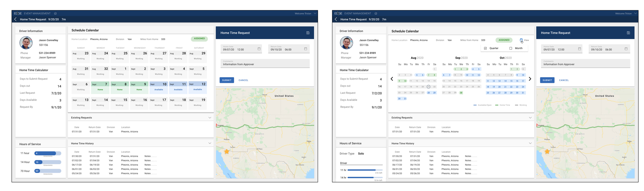
Task: Click orange star marker on left map
Action: pyautogui.click(x=226, y=152)
